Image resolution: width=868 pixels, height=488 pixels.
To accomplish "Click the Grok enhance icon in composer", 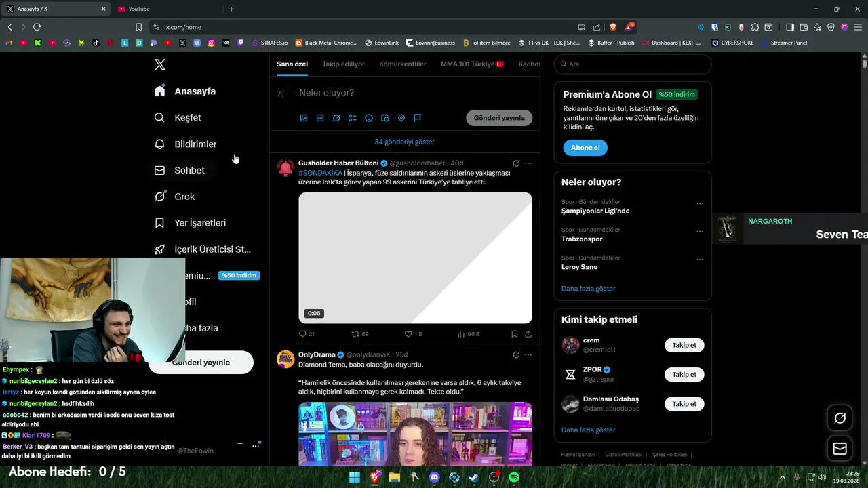I will coord(336,118).
